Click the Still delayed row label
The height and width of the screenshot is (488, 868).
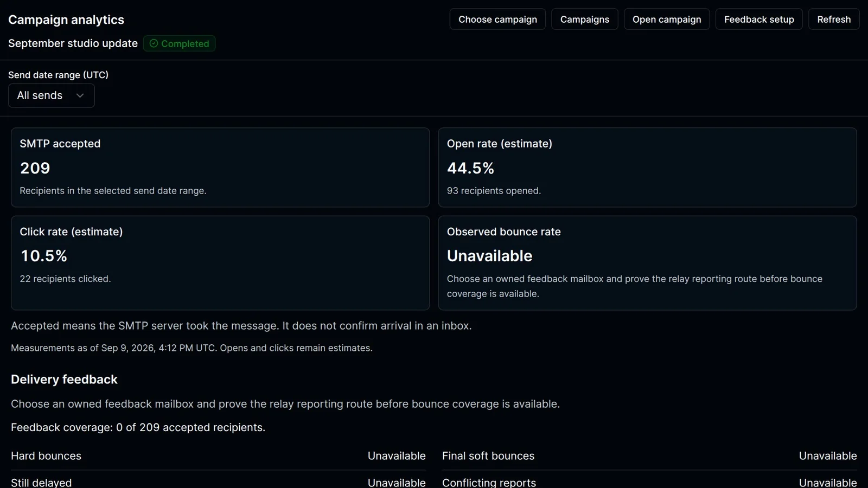(x=41, y=482)
